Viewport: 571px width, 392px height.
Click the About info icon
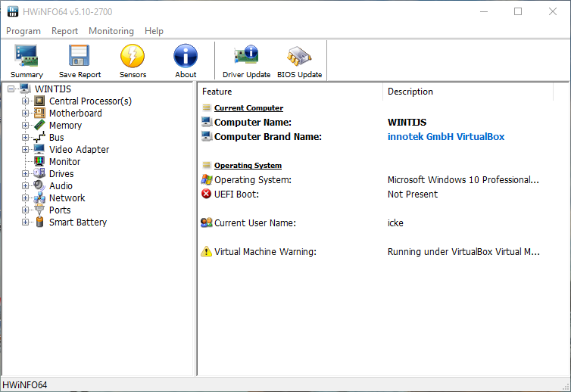pos(186,57)
